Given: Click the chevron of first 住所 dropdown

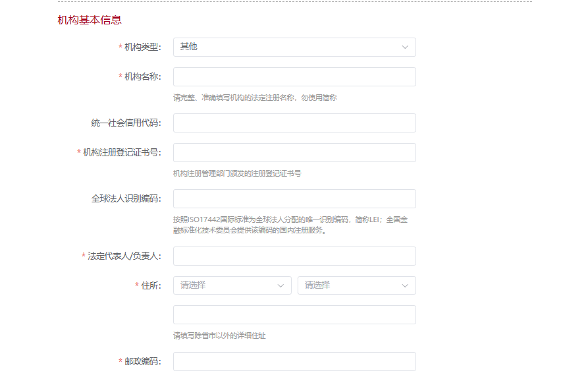Looking at the screenshot, I should pos(281,285).
